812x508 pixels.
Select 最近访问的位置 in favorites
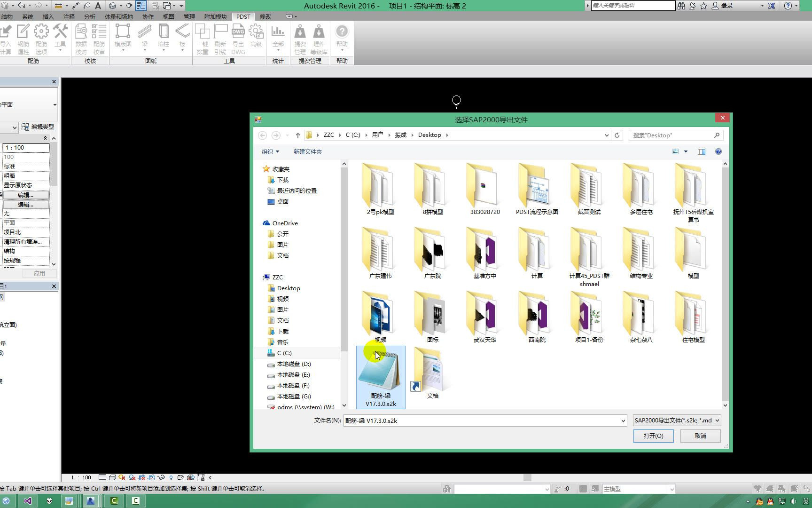[x=297, y=191]
